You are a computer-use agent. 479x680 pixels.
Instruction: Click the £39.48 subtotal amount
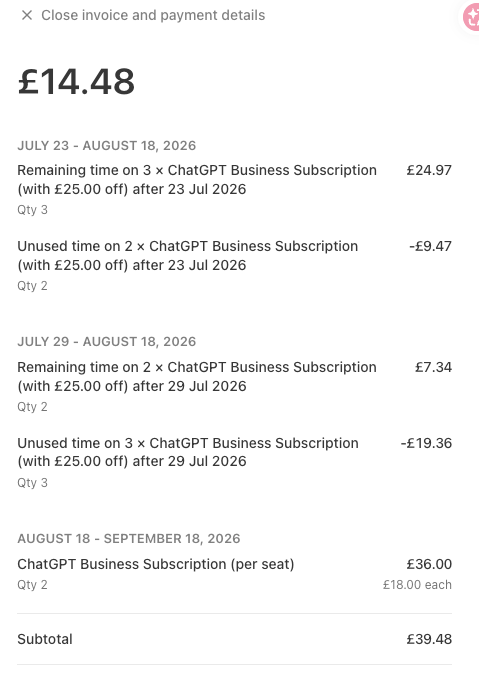pyautogui.click(x=429, y=639)
